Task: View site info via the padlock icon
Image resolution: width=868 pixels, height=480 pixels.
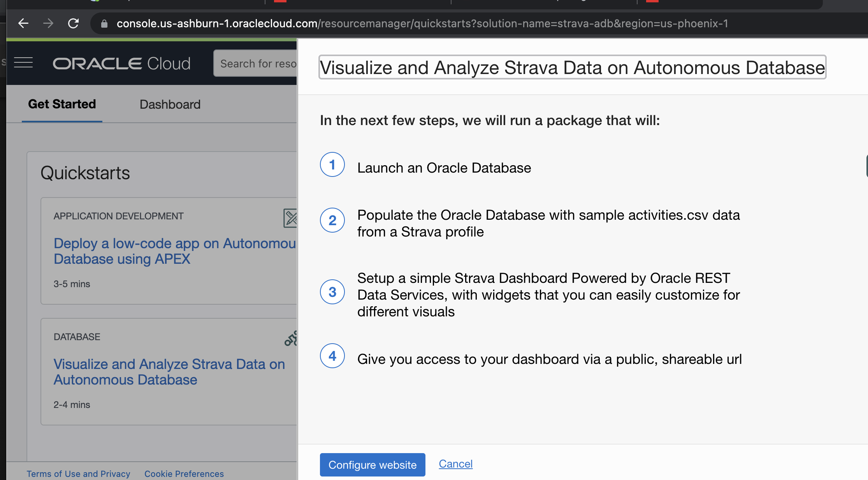Action: 104,24
